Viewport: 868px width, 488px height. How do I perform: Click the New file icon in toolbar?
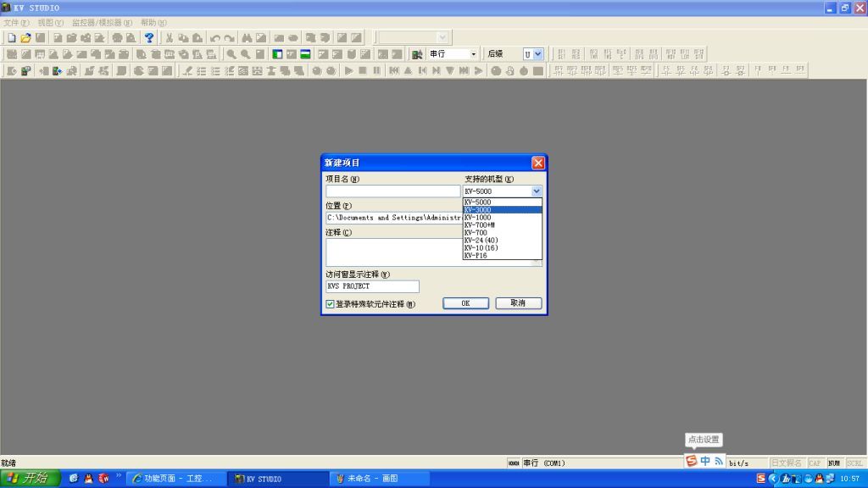click(x=12, y=38)
